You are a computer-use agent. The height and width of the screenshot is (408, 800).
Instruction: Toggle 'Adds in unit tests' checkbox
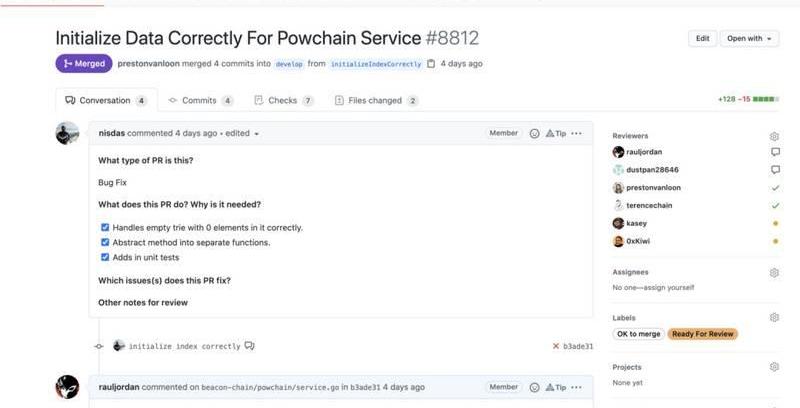click(x=105, y=257)
